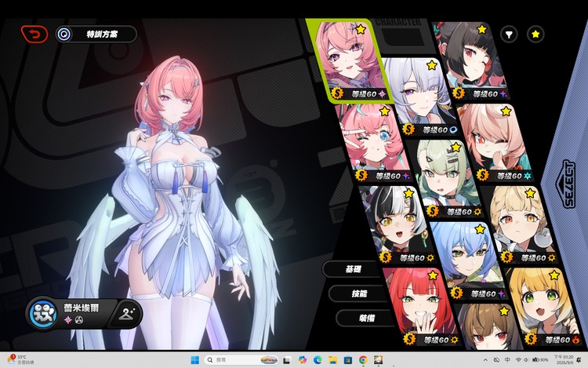Viewport: 588px width, 368px height.
Task: Open Microsoft Store from the taskbar
Action: coord(347,360)
